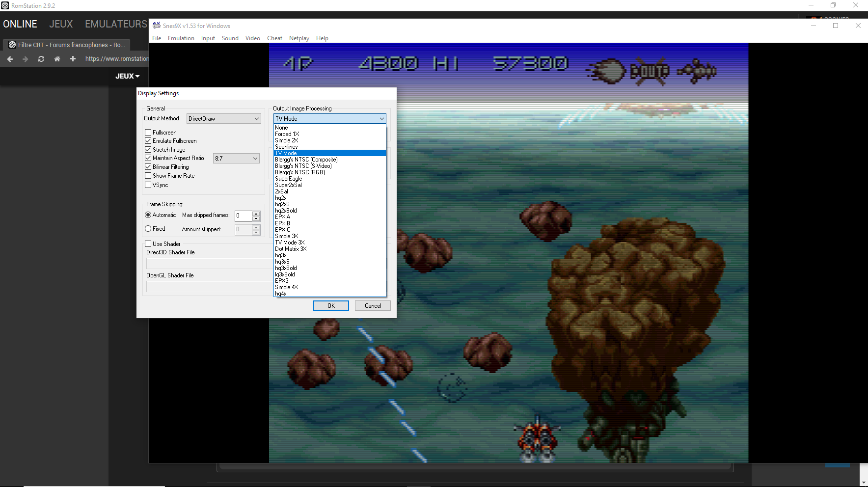Open a new tab with plus icon

pos(73,59)
